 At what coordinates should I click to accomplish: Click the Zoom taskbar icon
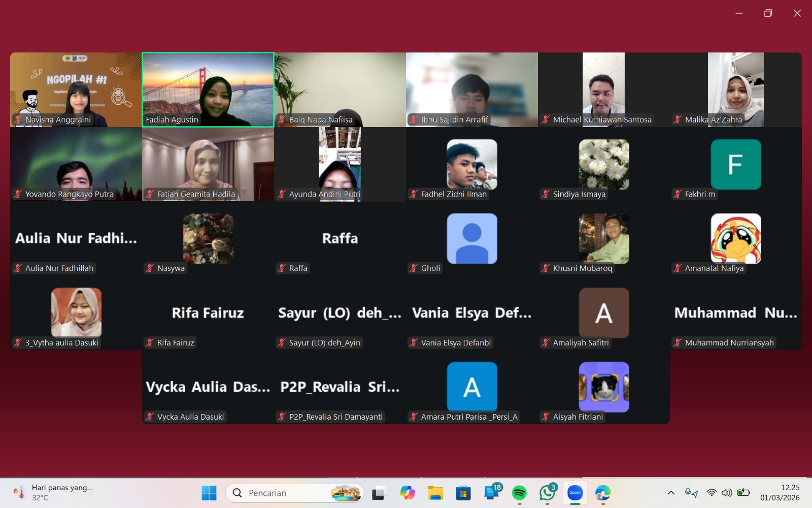(575, 493)
